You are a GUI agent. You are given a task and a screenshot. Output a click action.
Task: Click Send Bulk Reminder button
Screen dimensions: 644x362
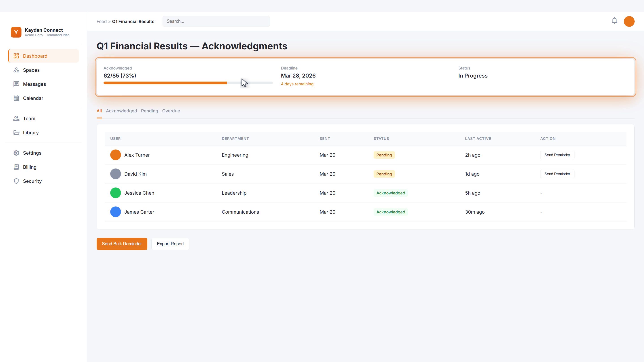pyautogui.click(x=122, y=244)
